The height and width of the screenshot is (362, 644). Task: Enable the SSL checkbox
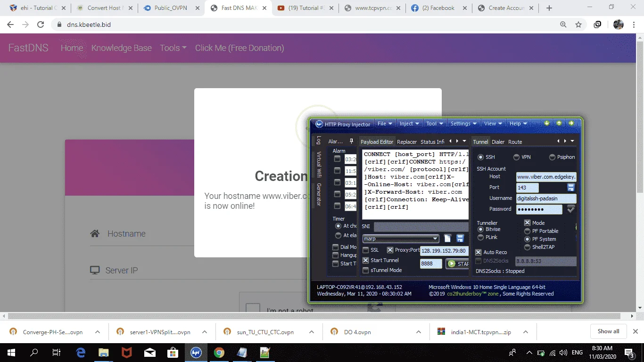coord(365,250)
